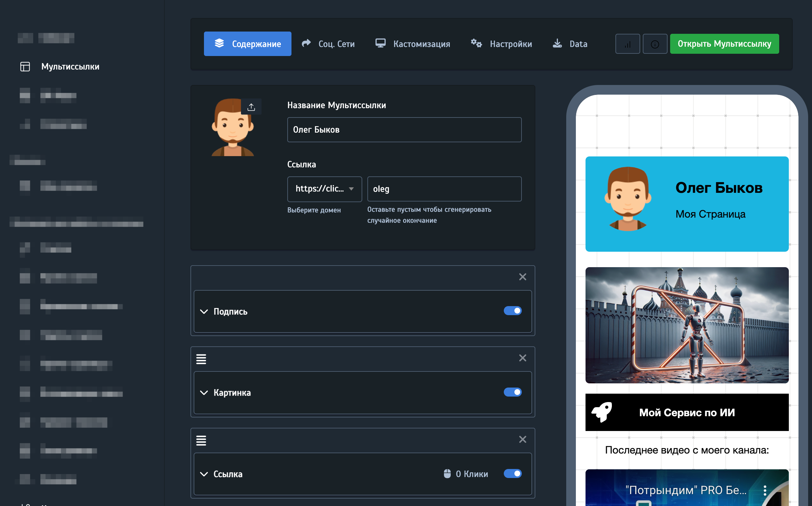Viewport: 812px width, 506px height.
Task: Click three-dot menu on video preview
Action: click(x=764, y=490)
